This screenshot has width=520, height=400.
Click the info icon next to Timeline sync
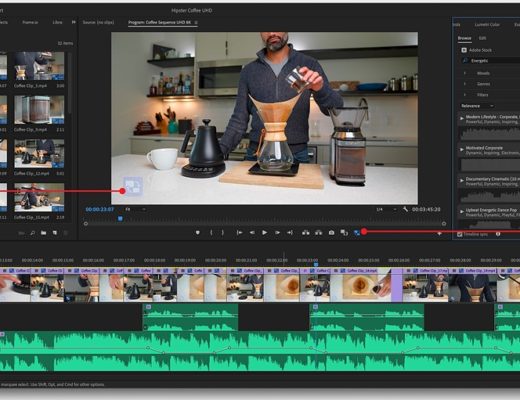click(498, 234)
